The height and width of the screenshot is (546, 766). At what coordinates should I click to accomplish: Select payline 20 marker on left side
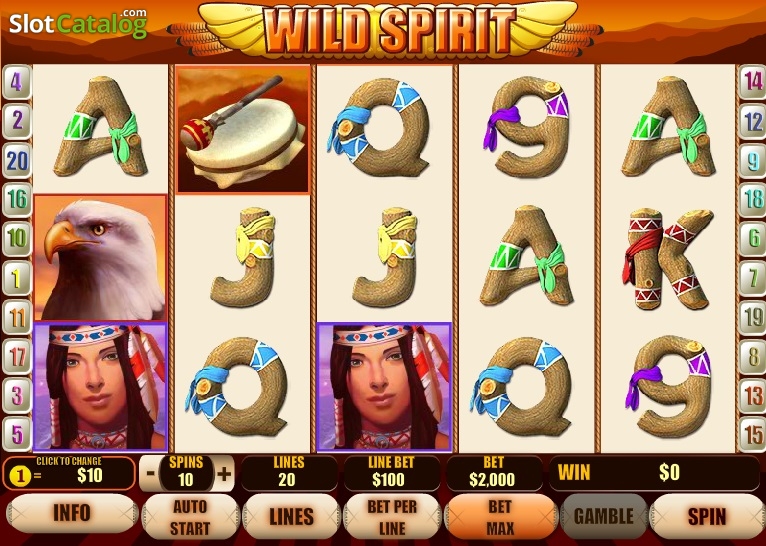(x=17, y=161)
